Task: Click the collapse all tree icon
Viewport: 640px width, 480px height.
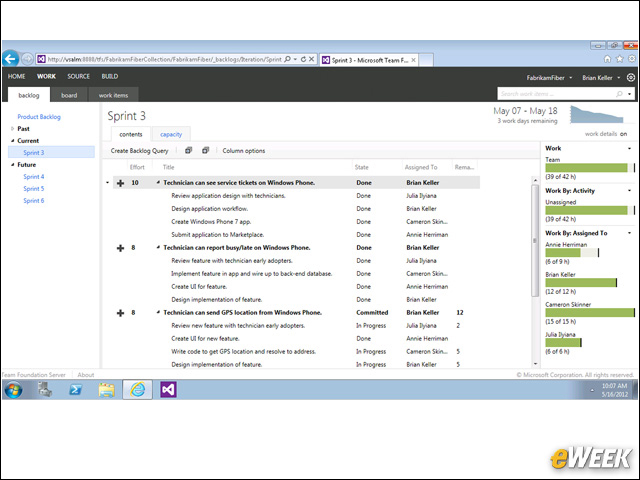Action: 205,151
